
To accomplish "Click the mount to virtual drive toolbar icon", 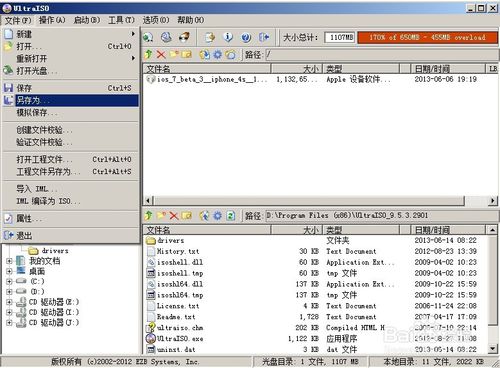I will 166,37.
